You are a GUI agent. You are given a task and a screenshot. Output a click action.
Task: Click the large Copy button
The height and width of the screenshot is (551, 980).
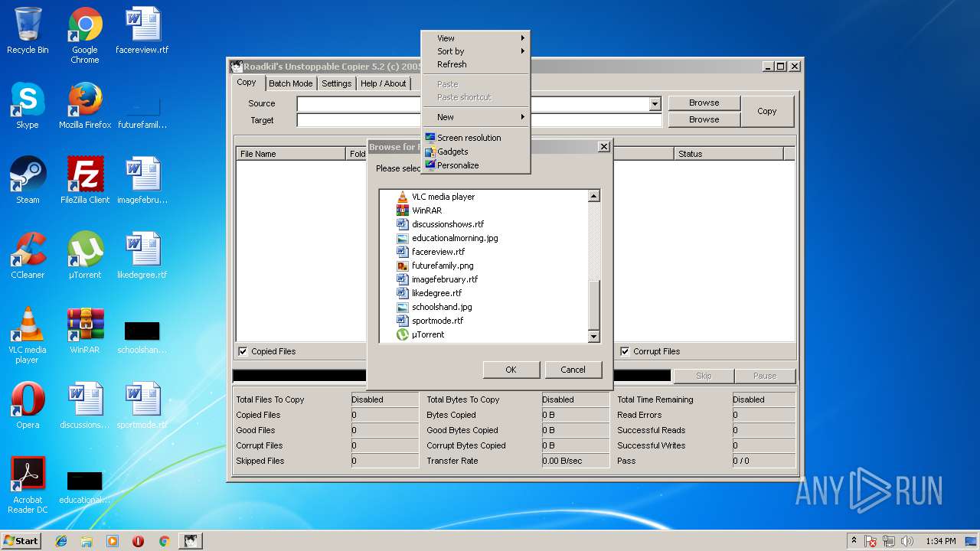click(x=767, y=111)
